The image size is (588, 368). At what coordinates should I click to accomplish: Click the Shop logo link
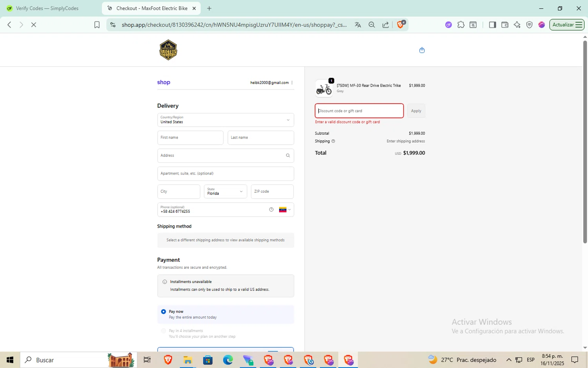tap(164, 82)
